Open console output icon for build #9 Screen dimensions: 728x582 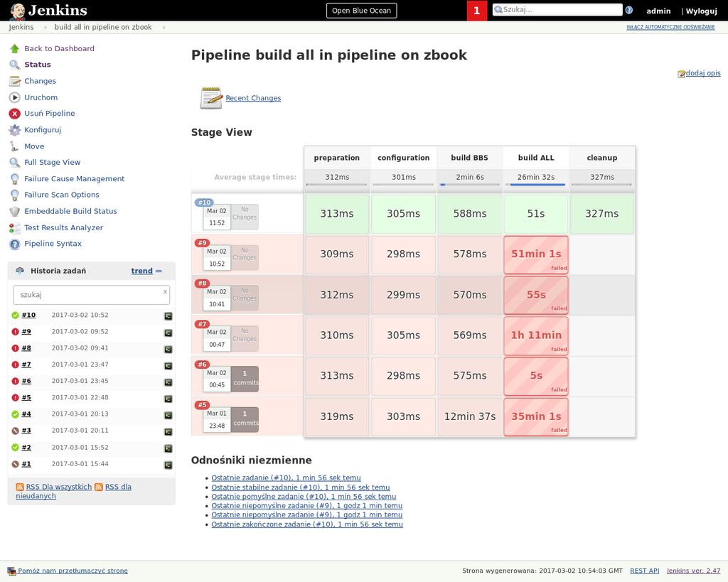coord(168,333)
